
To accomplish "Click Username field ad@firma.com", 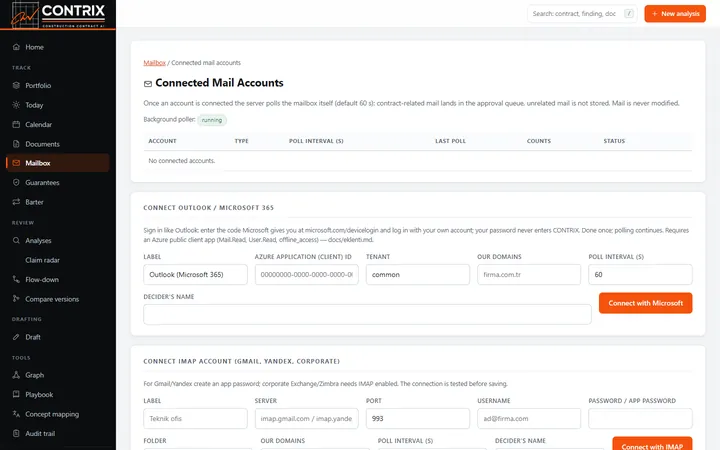I will [x=529, y=418].
